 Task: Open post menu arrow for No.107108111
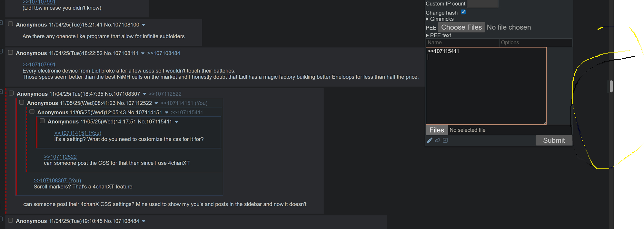tap(143, 53)
